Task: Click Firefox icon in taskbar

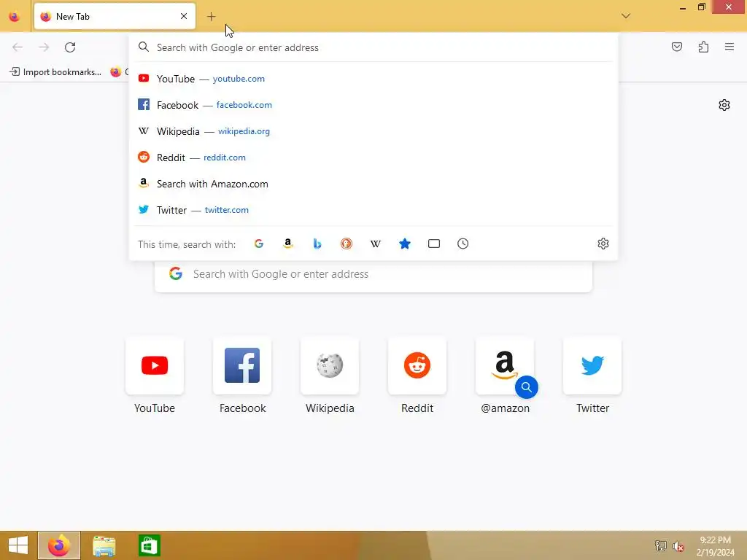Action: tap(59, 545)
